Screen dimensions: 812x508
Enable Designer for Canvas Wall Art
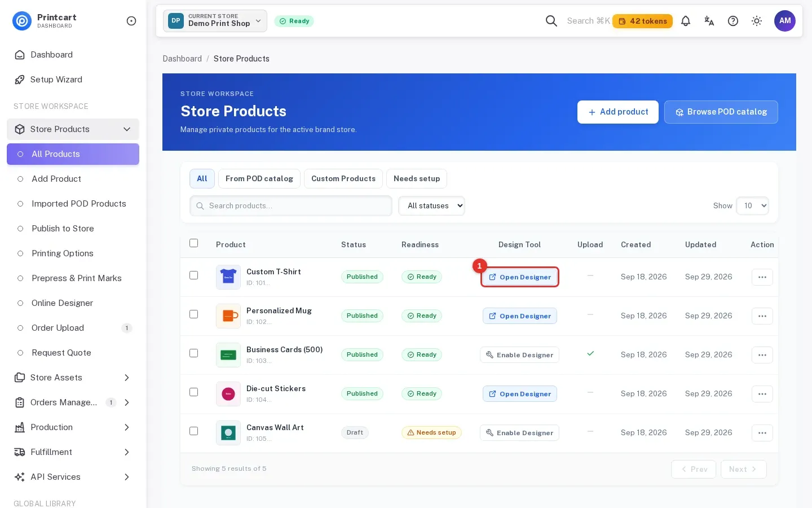(520, 433)
